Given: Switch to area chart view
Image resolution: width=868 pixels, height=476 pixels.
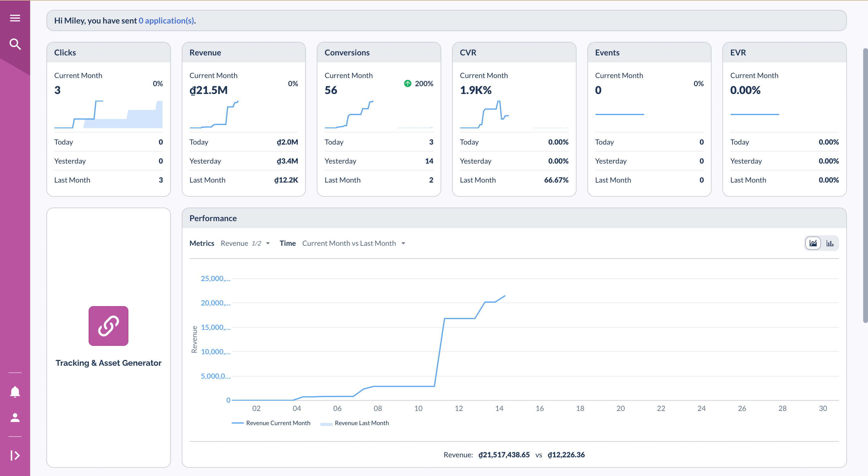Looking at the screenshot, I should pyautogui.click(x=813, y=243).
